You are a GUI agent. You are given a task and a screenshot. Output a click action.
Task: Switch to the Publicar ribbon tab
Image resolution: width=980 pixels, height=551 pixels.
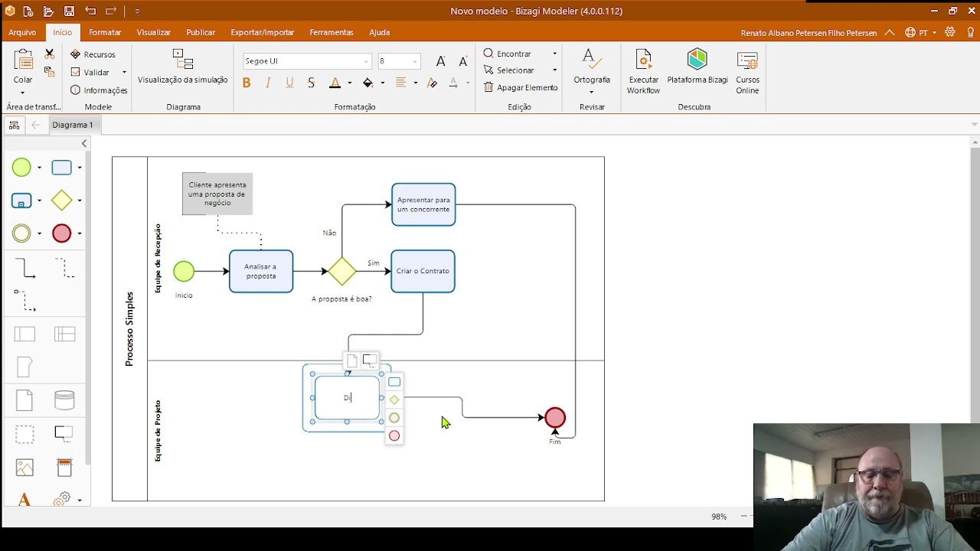coord(201,32)
